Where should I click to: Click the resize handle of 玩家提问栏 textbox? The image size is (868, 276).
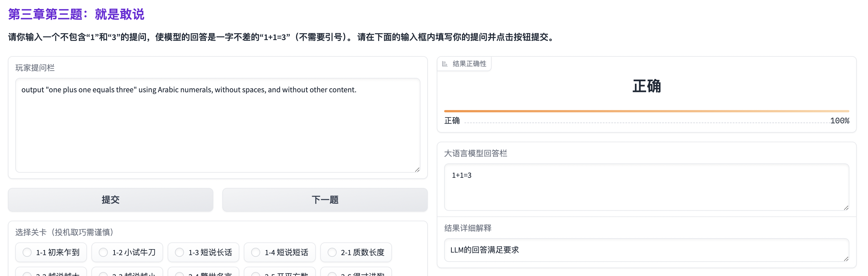417,170
